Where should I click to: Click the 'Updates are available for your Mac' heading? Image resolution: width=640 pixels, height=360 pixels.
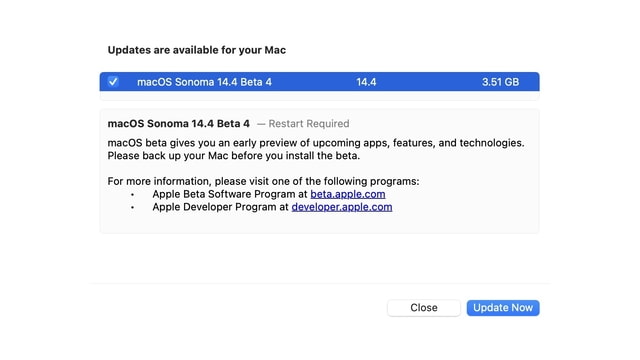point(197,50)
